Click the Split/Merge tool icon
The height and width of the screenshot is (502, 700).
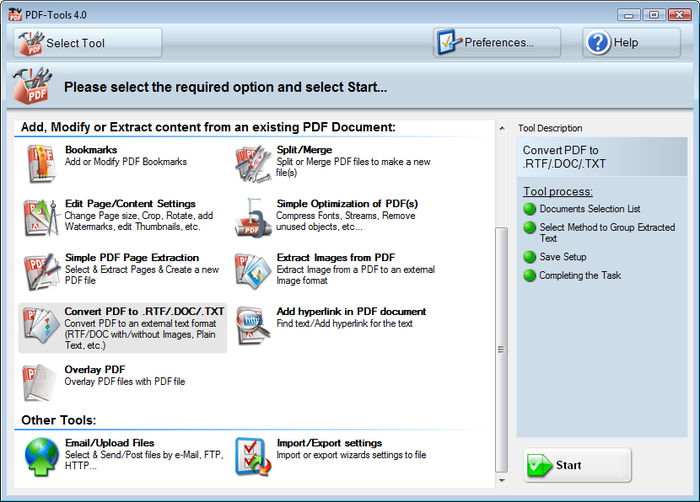(x=253, y=163)
